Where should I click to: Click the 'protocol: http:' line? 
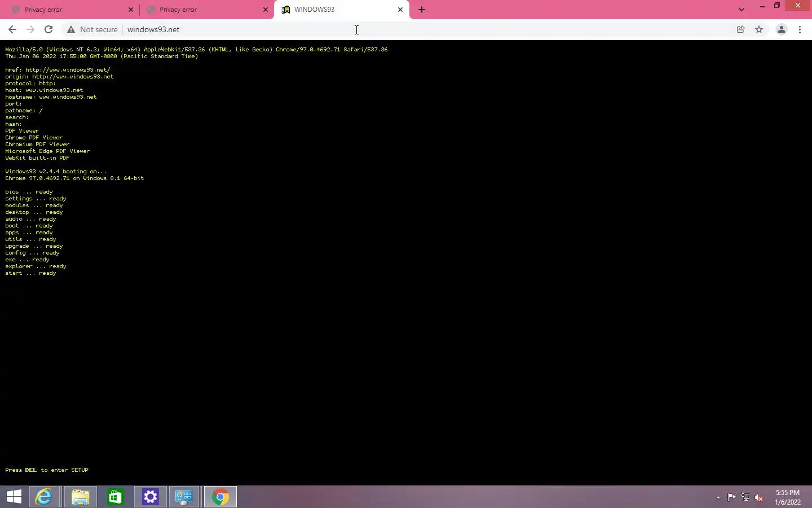[x=30, y=84]
